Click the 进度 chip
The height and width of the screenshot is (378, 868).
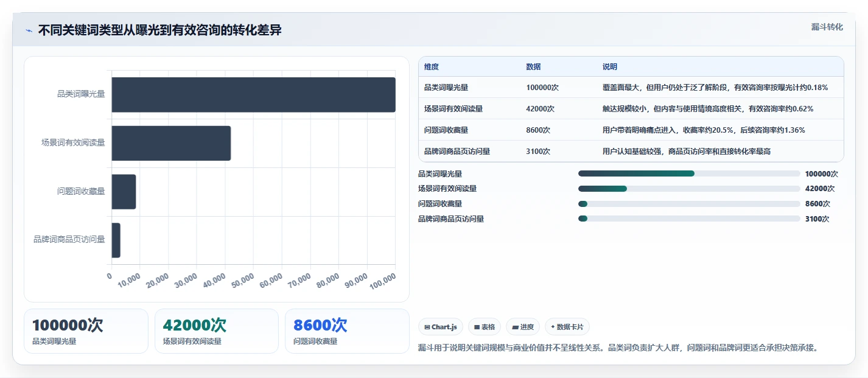[523, 327]
